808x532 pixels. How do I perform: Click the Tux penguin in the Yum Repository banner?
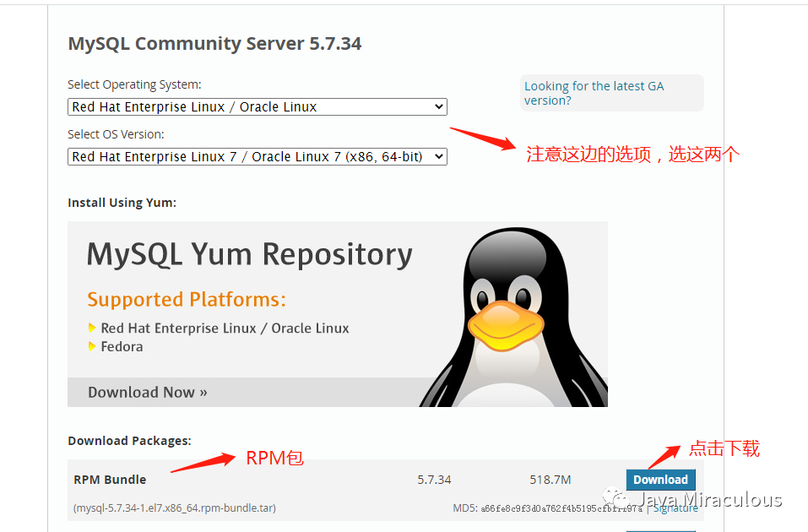point(512,317)
